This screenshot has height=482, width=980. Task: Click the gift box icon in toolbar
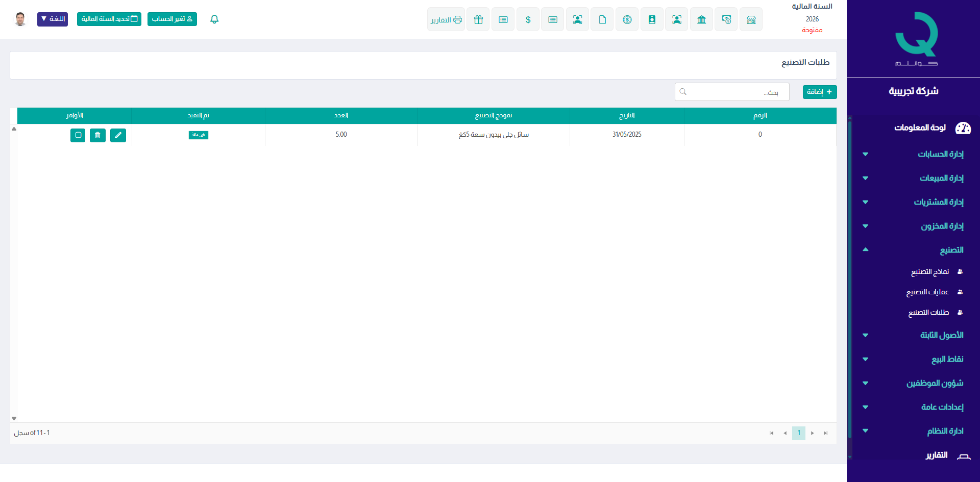pos(478,20)
